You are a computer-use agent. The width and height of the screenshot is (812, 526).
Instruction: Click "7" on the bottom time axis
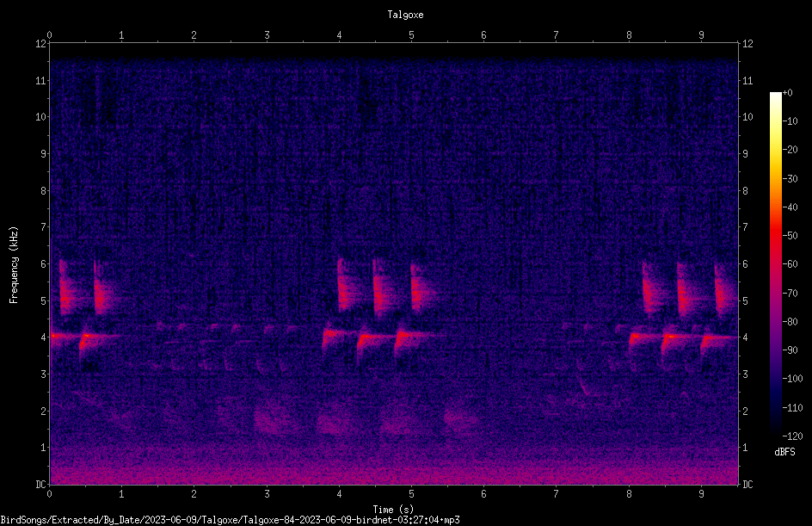click(557, 494)
